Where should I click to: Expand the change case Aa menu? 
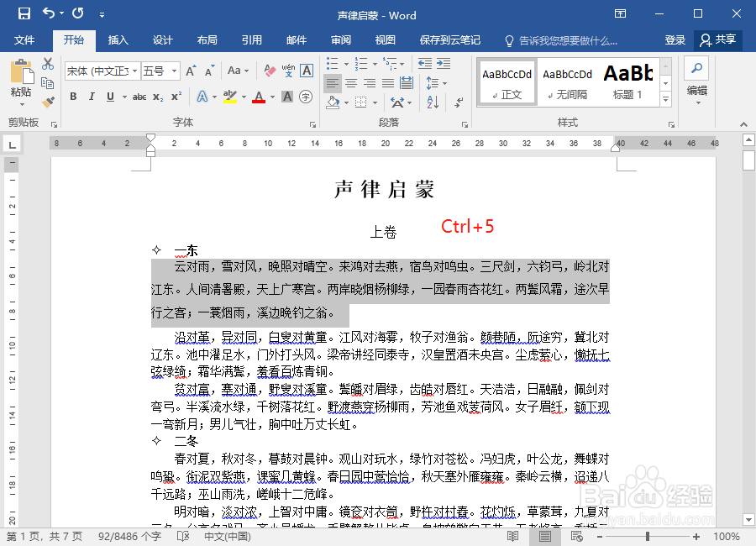point(239,71)
